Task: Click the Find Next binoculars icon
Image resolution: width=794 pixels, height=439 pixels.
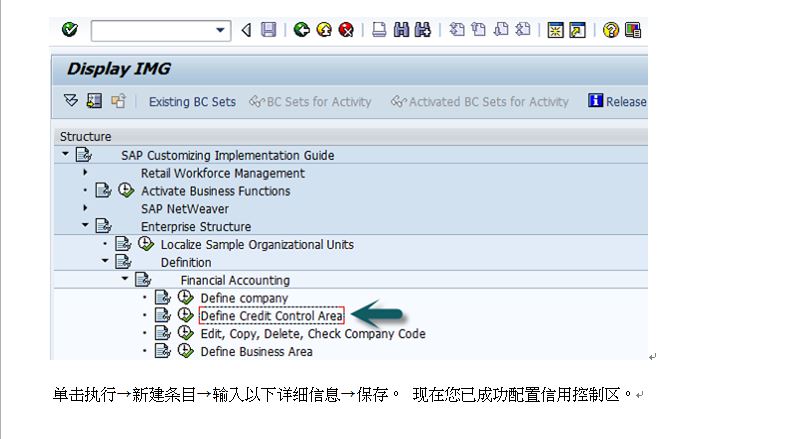Action: pyautogui.click(x=422, y=30)
